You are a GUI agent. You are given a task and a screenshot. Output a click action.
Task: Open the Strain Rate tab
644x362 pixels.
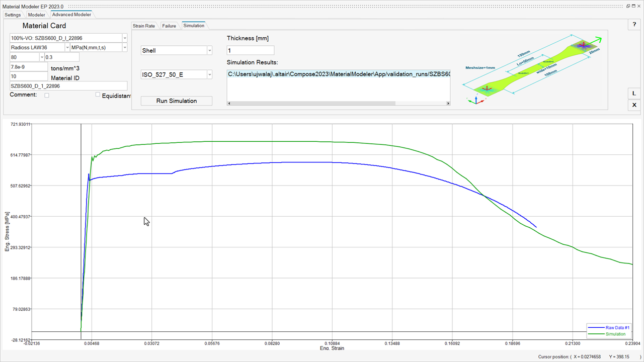coord(144,26)
